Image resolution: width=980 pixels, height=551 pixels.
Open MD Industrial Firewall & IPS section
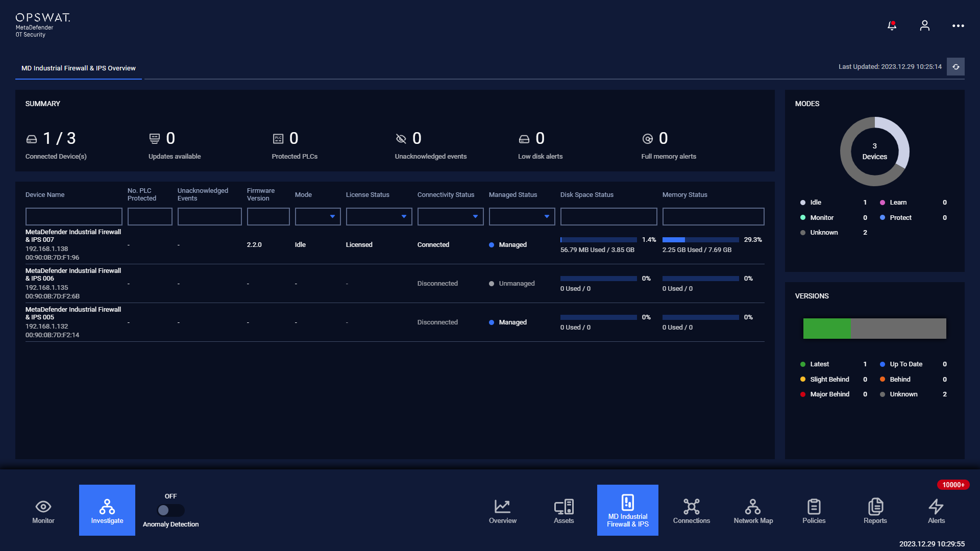(x=628, y=510)
